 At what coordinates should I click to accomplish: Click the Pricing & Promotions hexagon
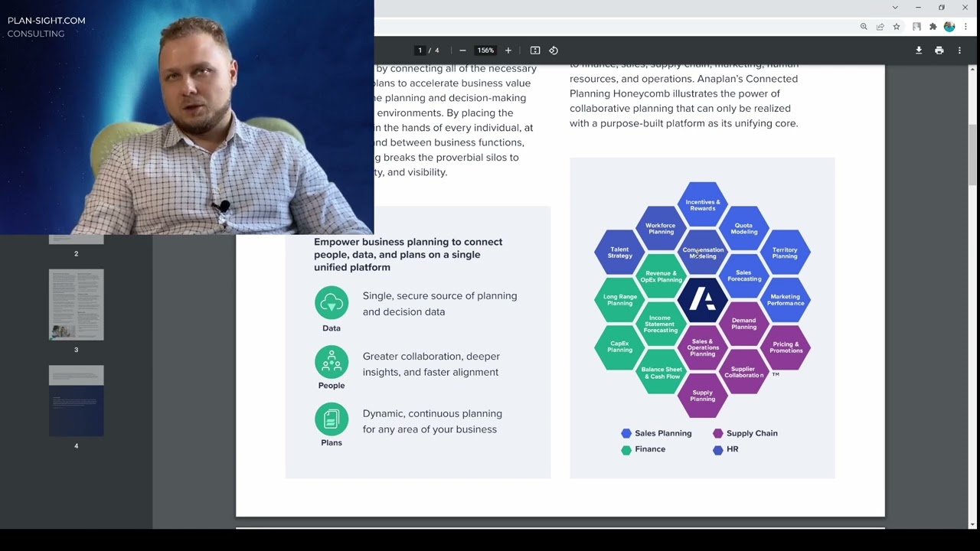point(785,347)
